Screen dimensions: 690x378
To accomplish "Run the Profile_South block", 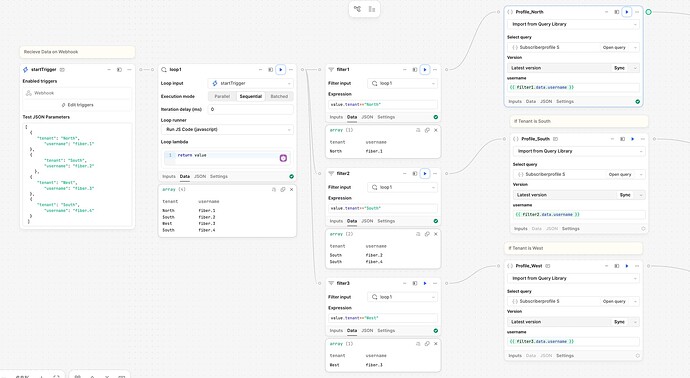I will coord(633,139).
